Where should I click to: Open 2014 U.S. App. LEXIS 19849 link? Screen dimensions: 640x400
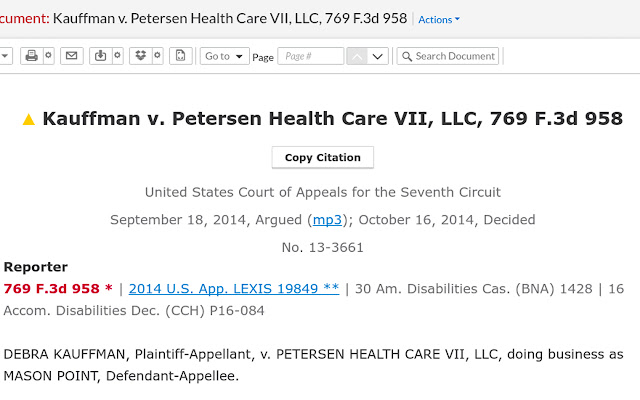tap(234, 289)
